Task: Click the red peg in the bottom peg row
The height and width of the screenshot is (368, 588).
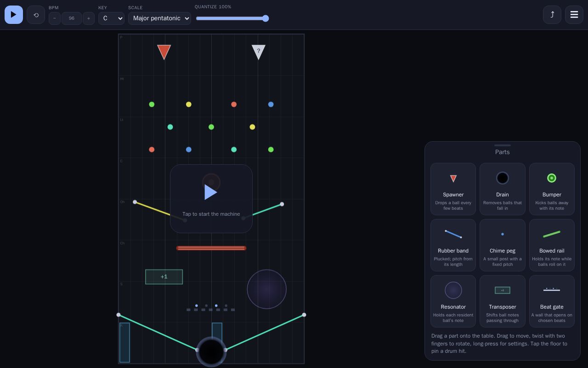Action: 152,149
